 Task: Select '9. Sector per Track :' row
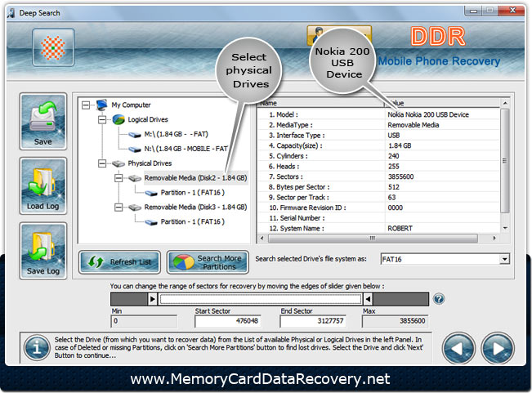pyautogui.click(x=378, y=198)
